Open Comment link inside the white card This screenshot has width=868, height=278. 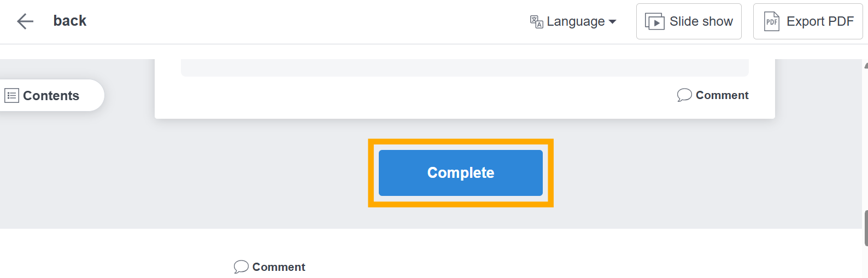(722, 95)
